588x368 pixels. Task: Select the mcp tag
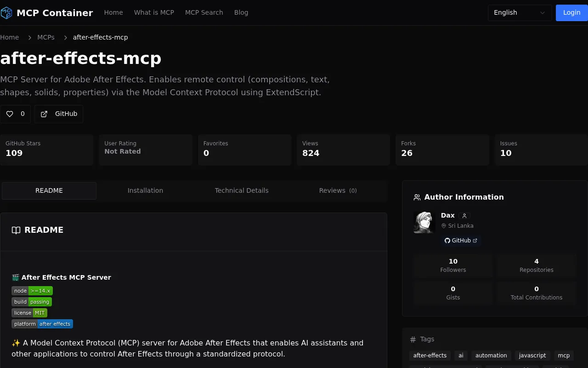[x=564, y=356]
